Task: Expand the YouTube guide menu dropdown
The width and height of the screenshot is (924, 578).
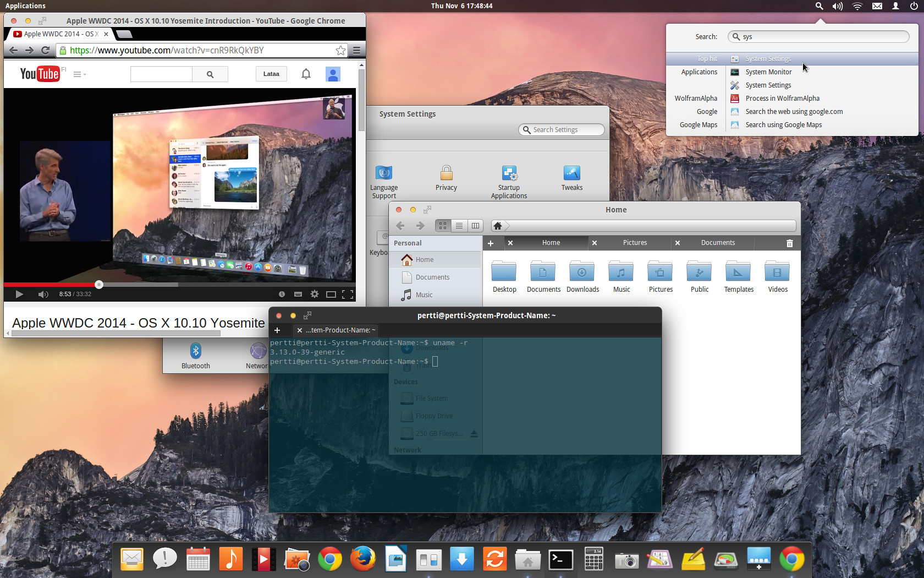Action: pyautogui.click(x=80, y=74)
